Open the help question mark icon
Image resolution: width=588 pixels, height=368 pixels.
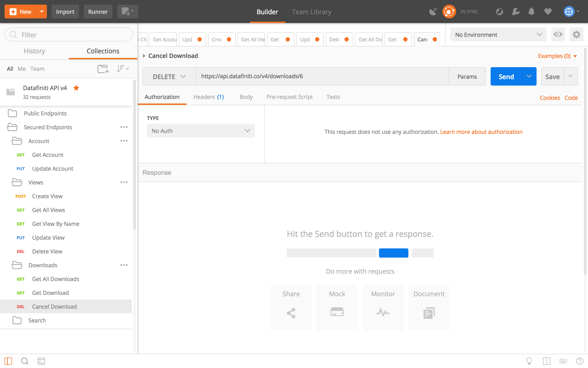pos(580,361)
